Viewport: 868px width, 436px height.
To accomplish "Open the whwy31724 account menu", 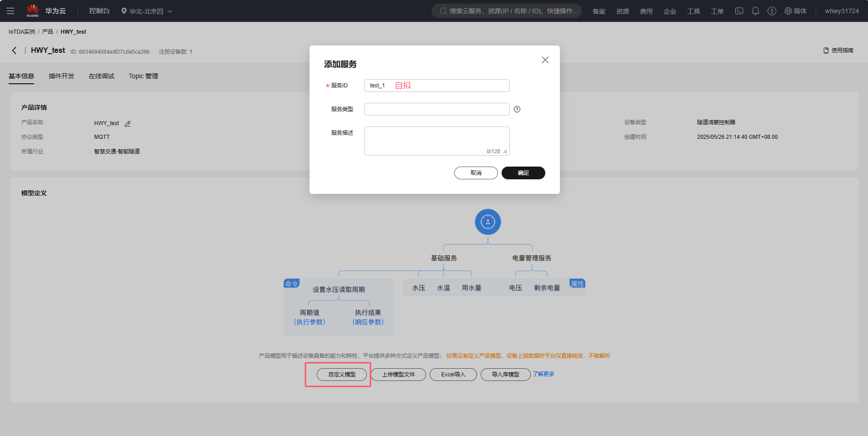I will [x=842, y=11].
